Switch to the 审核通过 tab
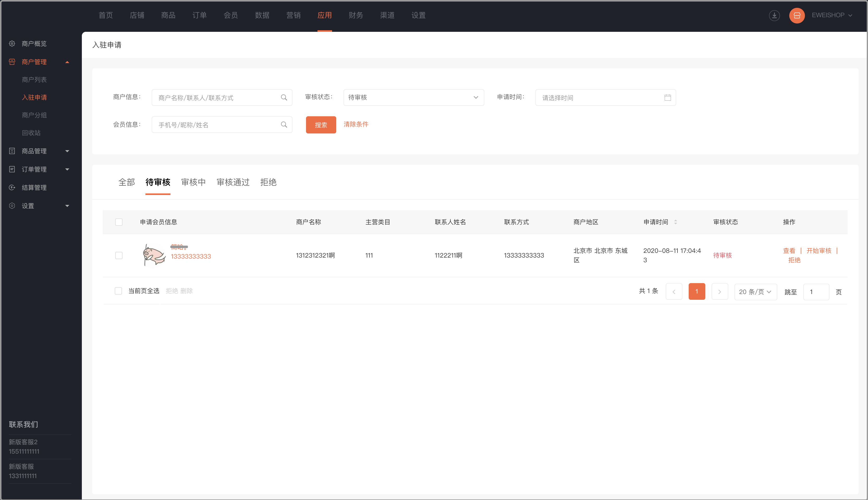This screenshot has width=868, height=500. (233, 182)
